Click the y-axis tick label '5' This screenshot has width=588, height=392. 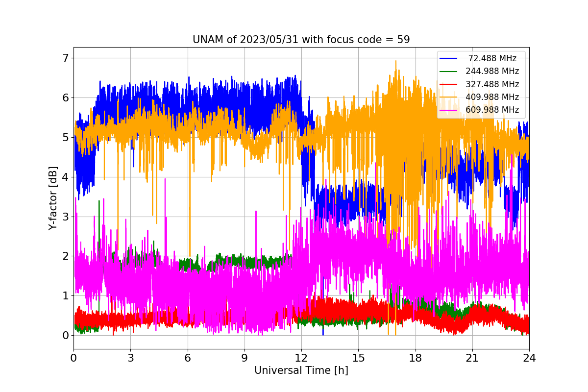(66, 138)
